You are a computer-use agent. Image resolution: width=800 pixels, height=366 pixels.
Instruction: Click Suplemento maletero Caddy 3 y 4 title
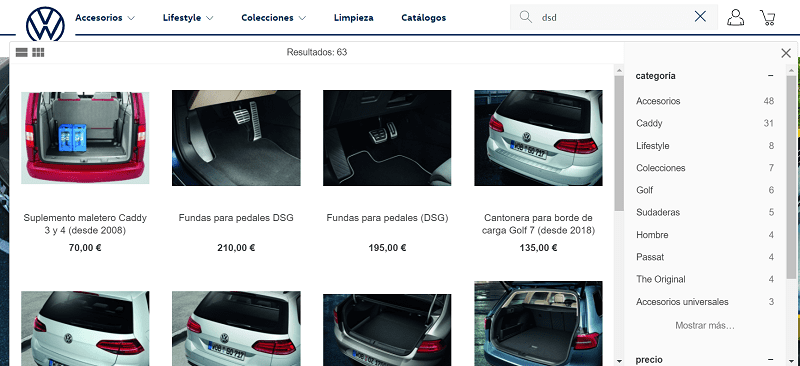[x=85, y=224]
